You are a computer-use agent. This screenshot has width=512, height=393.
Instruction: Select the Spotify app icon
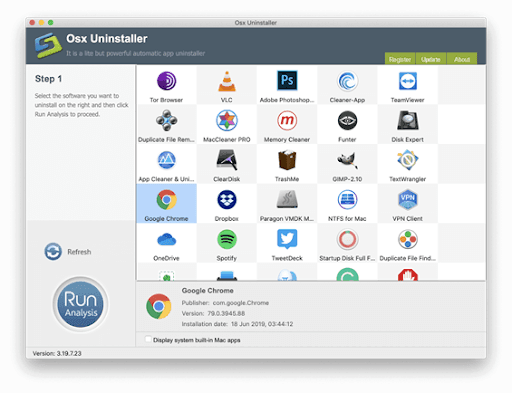tap(227, 240)
